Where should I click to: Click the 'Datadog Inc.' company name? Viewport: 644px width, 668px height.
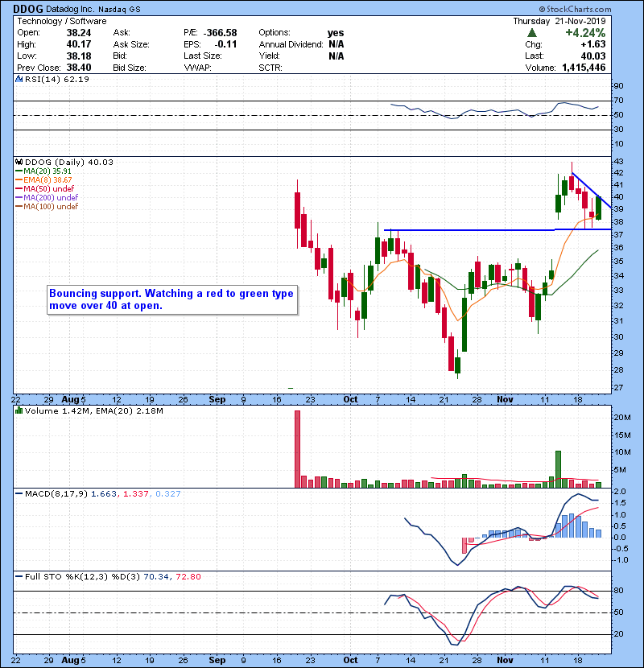pyautogui.click(x=69, y=10)
